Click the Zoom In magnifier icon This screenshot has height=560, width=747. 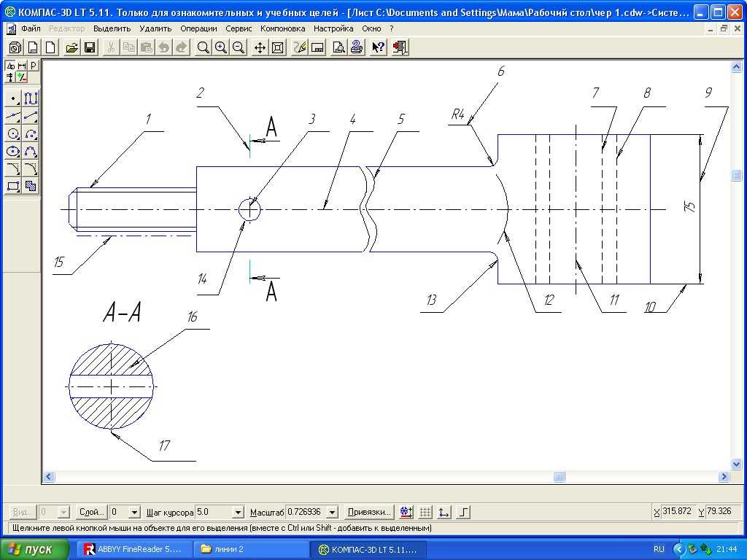click(x=220, y=47)
